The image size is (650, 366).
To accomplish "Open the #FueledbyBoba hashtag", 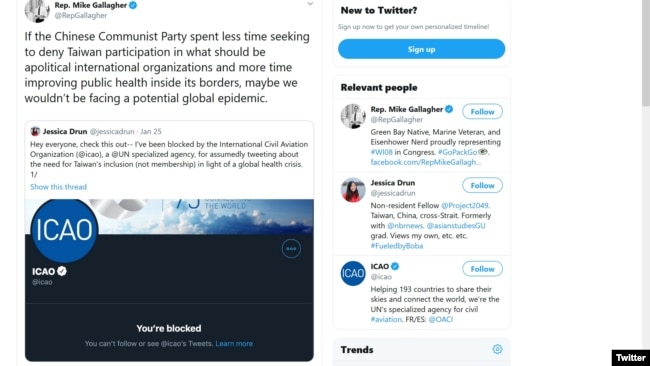I will coord(397,246).
